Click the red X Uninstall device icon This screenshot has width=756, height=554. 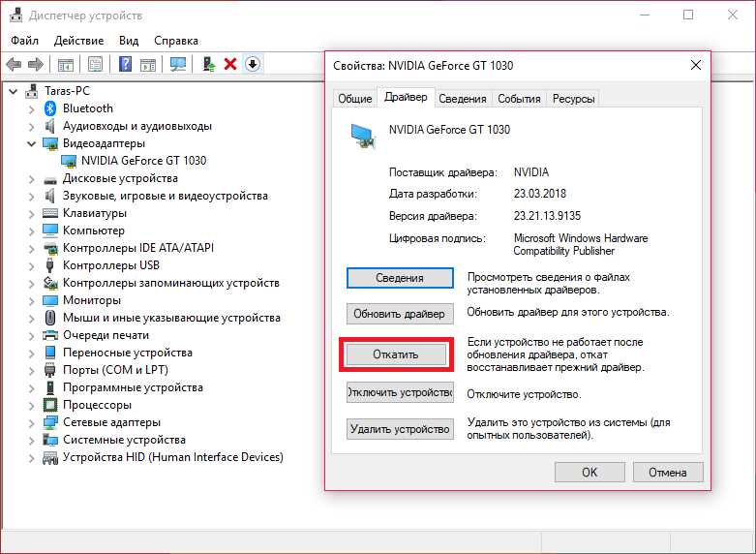[x=230, y=64]
